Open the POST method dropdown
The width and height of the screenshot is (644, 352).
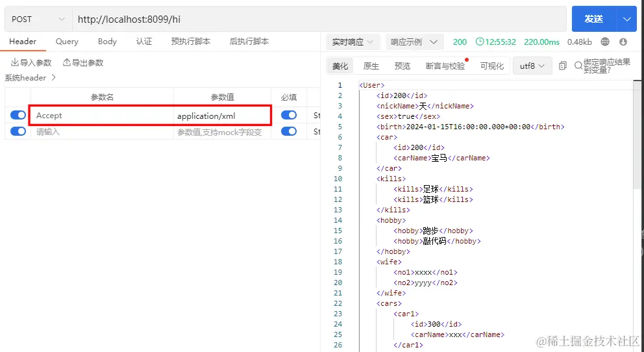38,19
